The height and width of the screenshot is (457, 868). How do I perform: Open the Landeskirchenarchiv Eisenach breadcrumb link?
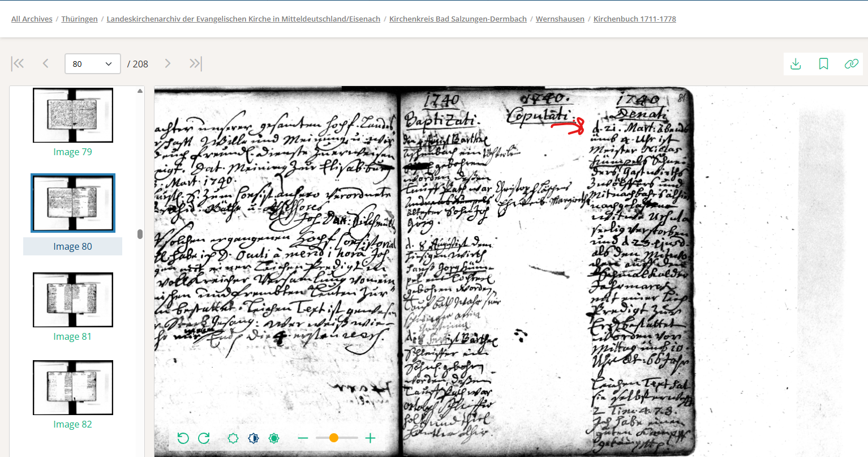(244, 19)
